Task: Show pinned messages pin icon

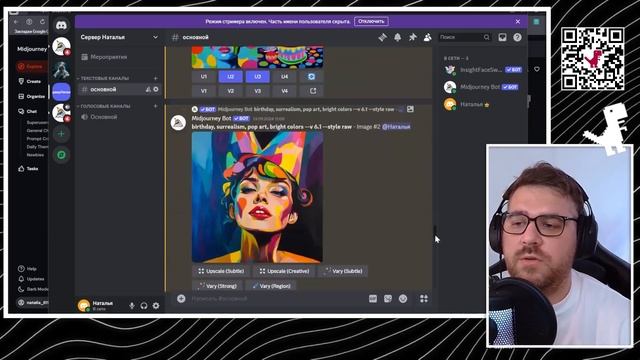Action: click(x=413, y=37)
